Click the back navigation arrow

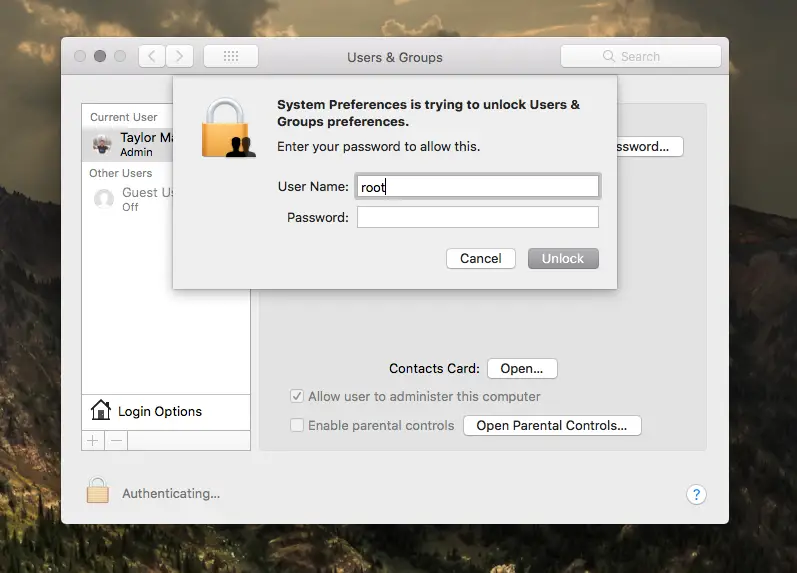(x=151, y=56)
